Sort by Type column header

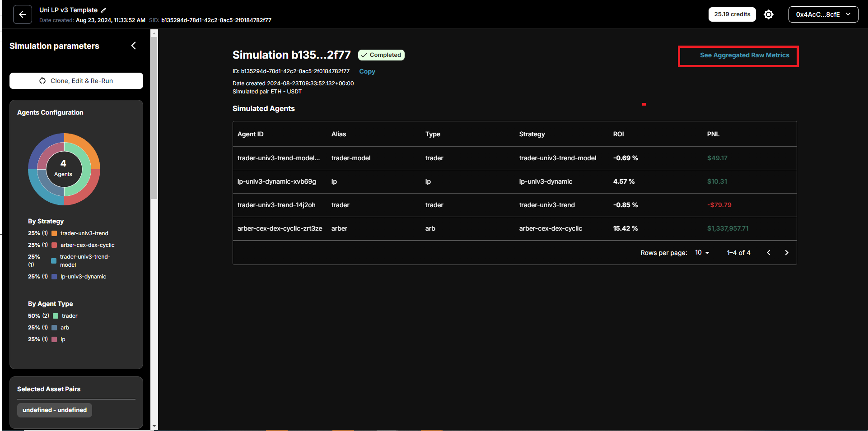(433, 134)
